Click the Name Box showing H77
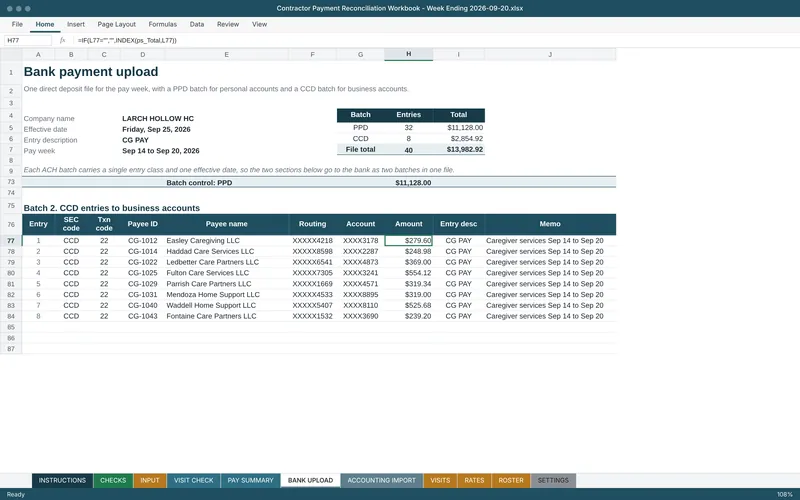This screenshot has height=500, width=800. pyautogui.click(x=28, y=40)
